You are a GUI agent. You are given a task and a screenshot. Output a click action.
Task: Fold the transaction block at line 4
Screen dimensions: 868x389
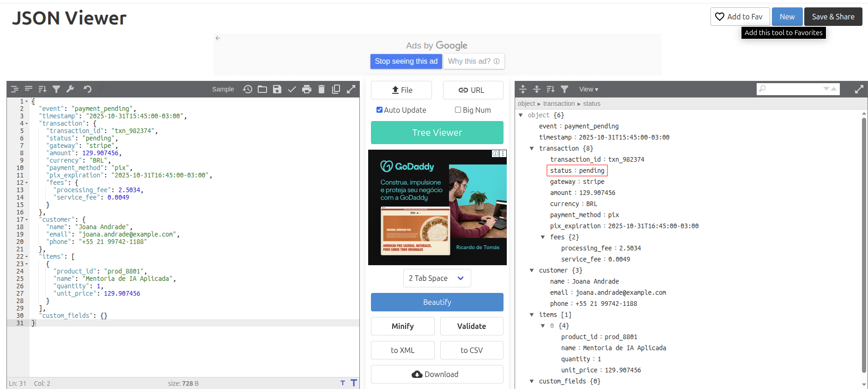pos(27,123)
